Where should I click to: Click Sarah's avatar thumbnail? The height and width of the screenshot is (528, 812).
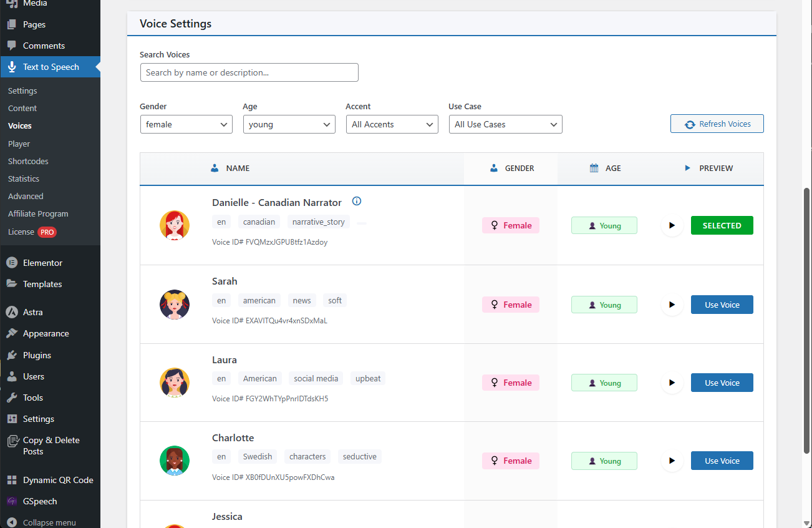175,305
